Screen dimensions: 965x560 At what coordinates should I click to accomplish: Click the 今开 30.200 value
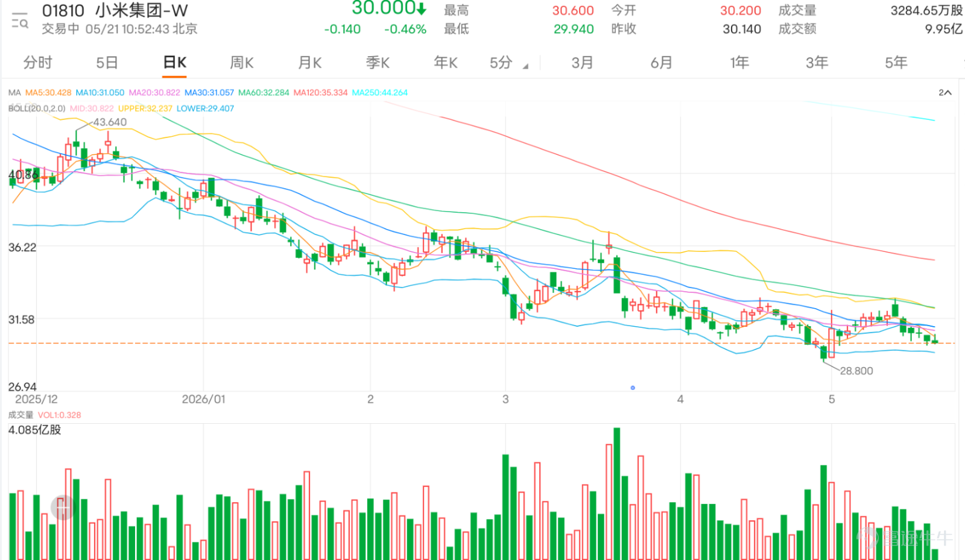741,10
